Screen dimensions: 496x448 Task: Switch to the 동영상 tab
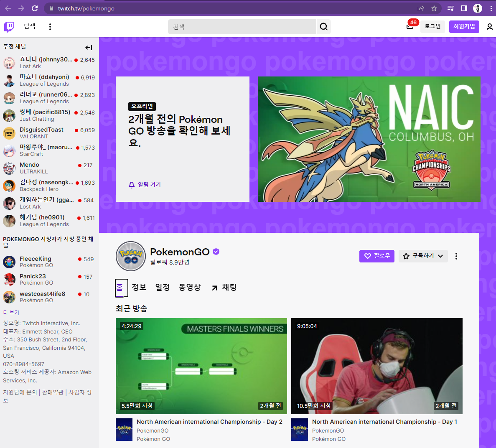[189, 287]
